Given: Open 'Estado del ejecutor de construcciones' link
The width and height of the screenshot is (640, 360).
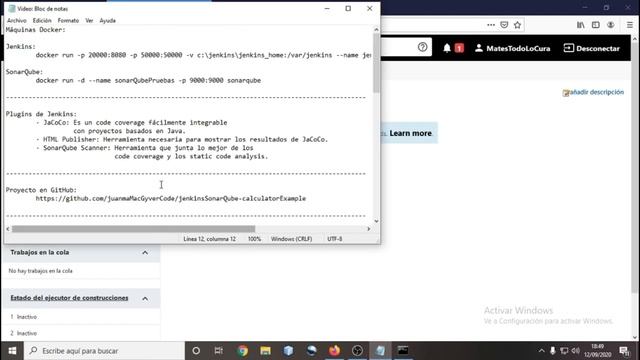Looking at the screenshot, I should (69, 298).
